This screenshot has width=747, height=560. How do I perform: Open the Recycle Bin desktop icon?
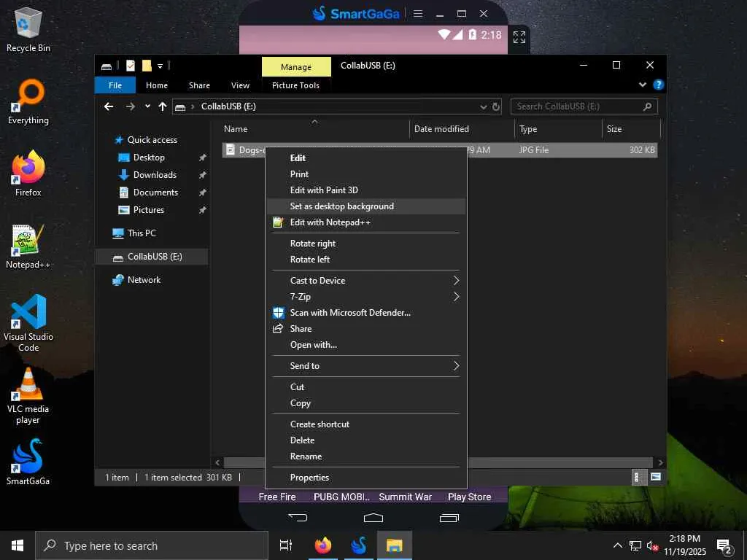(28, 29)
